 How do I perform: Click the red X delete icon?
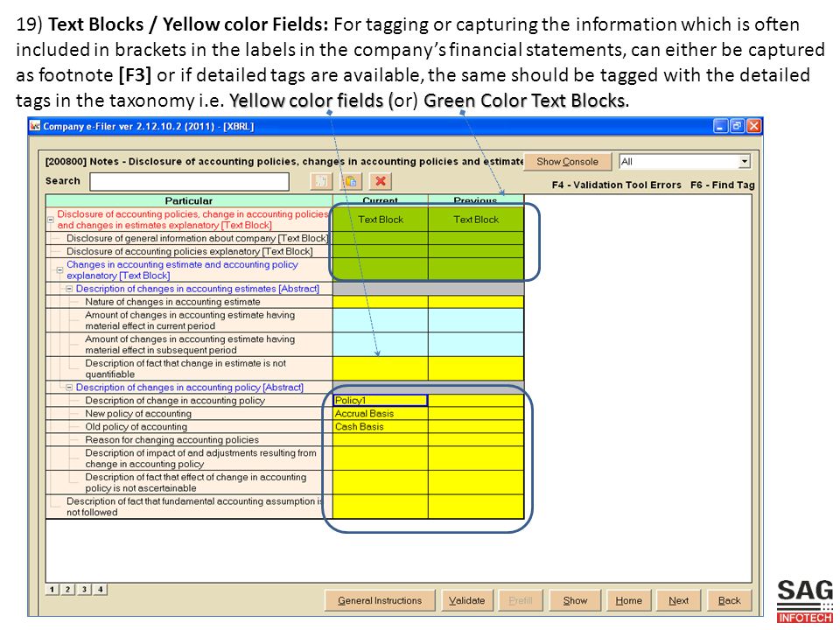(x=381, y=181)
